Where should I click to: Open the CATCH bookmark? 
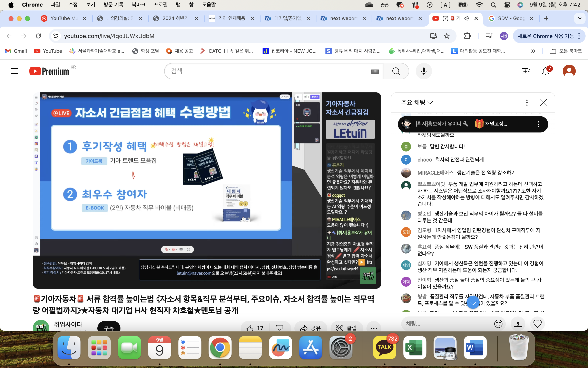pyautogui.click(x=226, y=51)
